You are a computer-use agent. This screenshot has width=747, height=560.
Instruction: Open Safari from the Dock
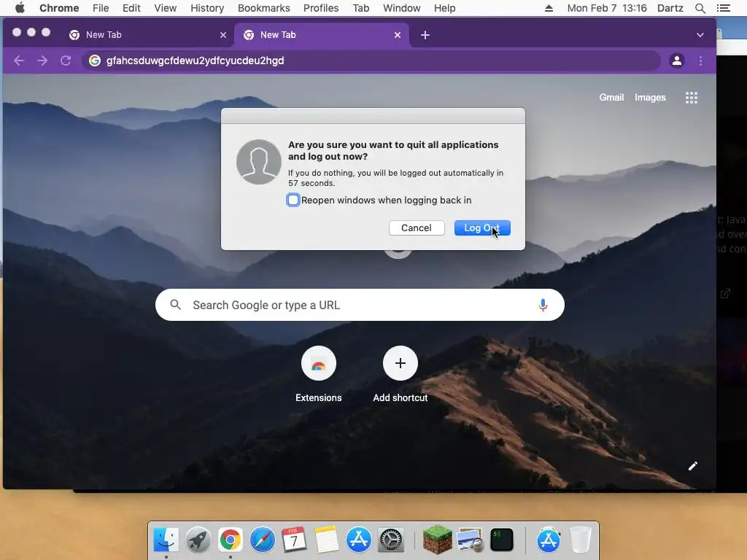click(262, 540)
